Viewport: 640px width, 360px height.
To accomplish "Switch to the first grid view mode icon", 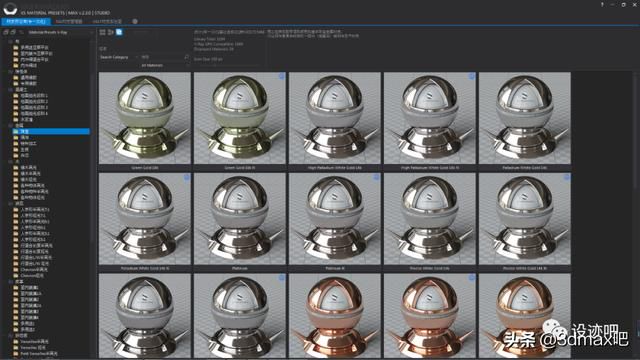I will (102, 32).
